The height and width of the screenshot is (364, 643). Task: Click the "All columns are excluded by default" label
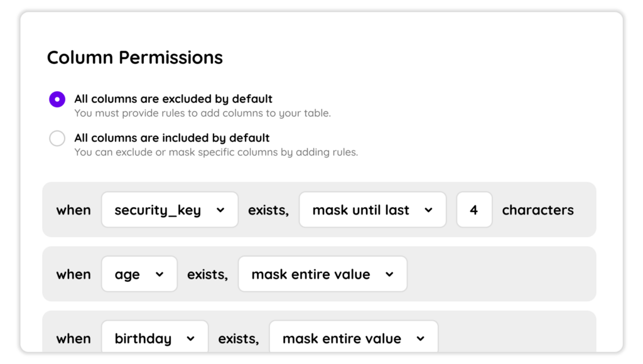click(x=173, y=99)
